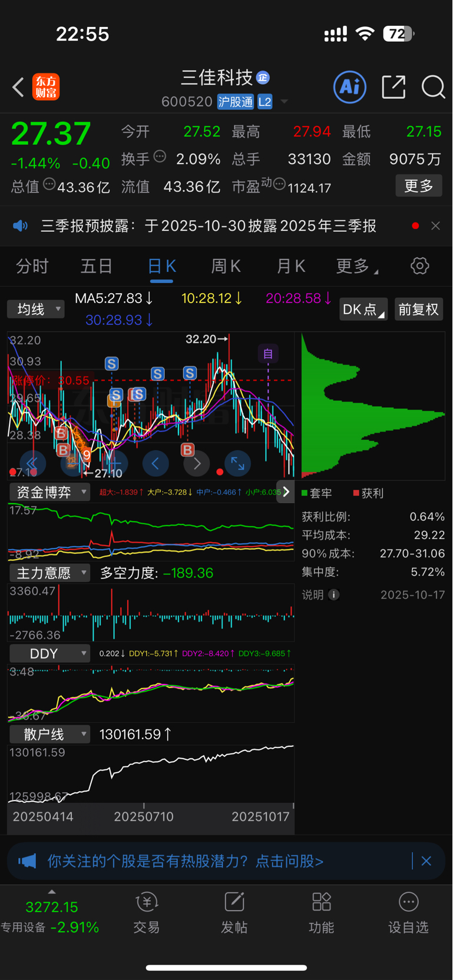Open the DDY indicator dropdown

pyautogui.click(x=49, y=653)
